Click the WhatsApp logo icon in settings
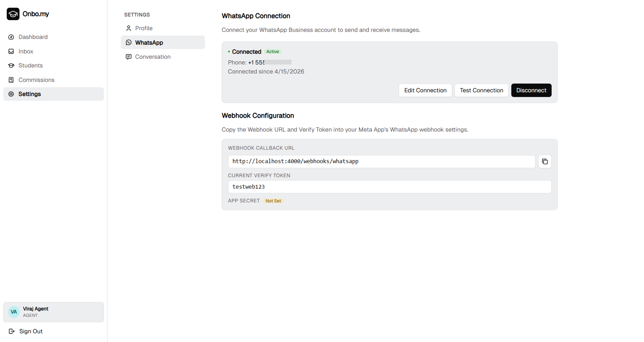The width and height of the screenshot is (644, 342). pos(129,42)
